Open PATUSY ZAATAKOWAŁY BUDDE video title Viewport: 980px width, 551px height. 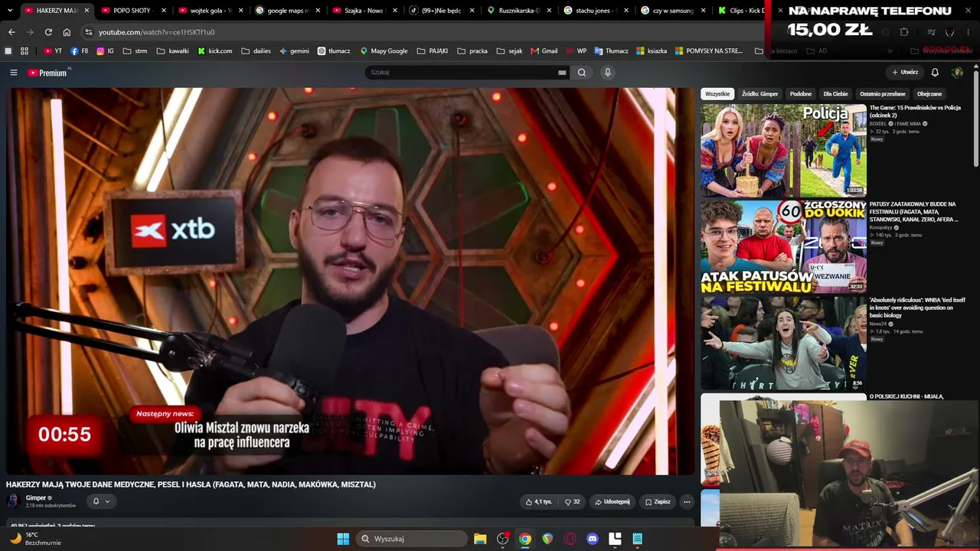(x=913, y=212)
